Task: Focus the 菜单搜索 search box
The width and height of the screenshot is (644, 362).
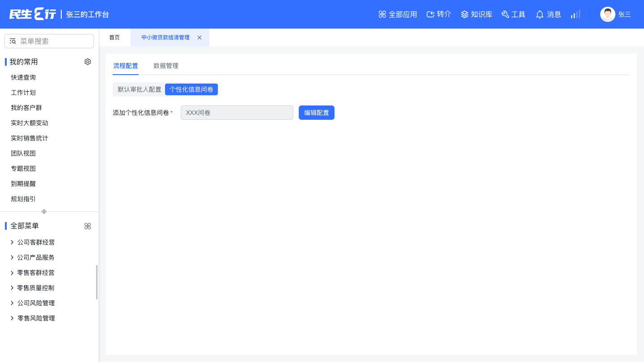Action: (x=49, y=41)
